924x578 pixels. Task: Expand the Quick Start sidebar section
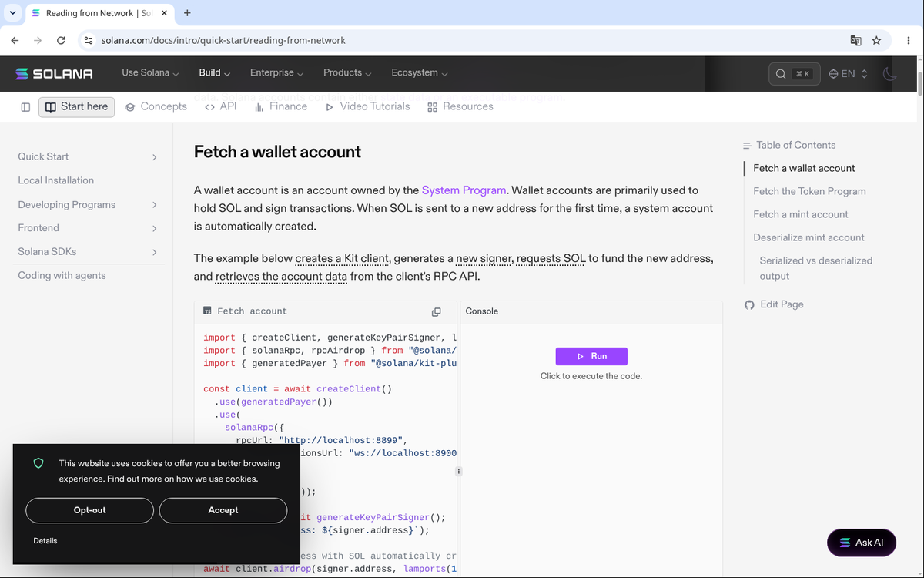click(88, 156)
